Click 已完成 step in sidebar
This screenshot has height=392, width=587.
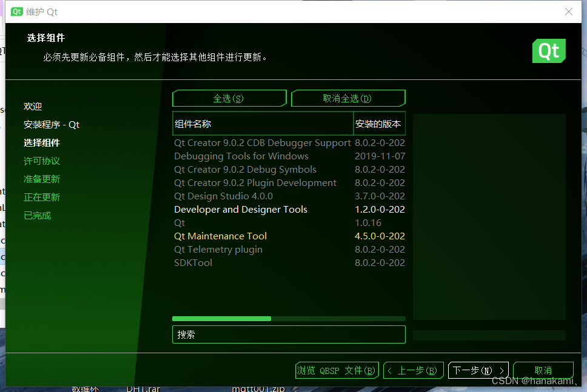[x=37, y=216]
